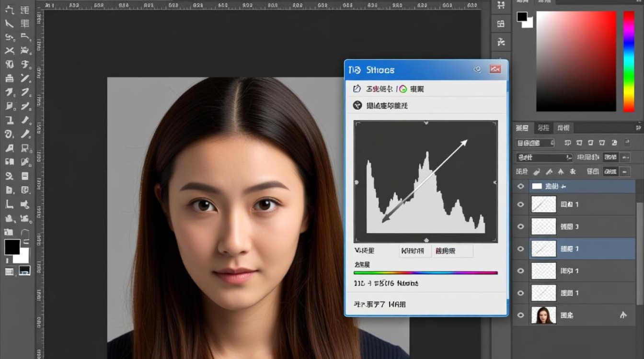
Task: Click the lock icon on the portrait layer
Action: click(x=623, y=314)
